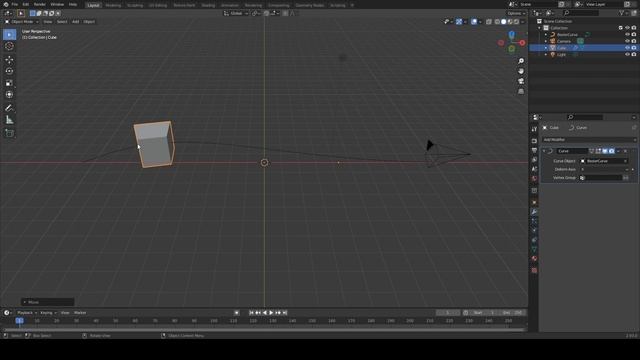Select the Measure tool
Screen dimensions: 640x360
tap(9, 120)
